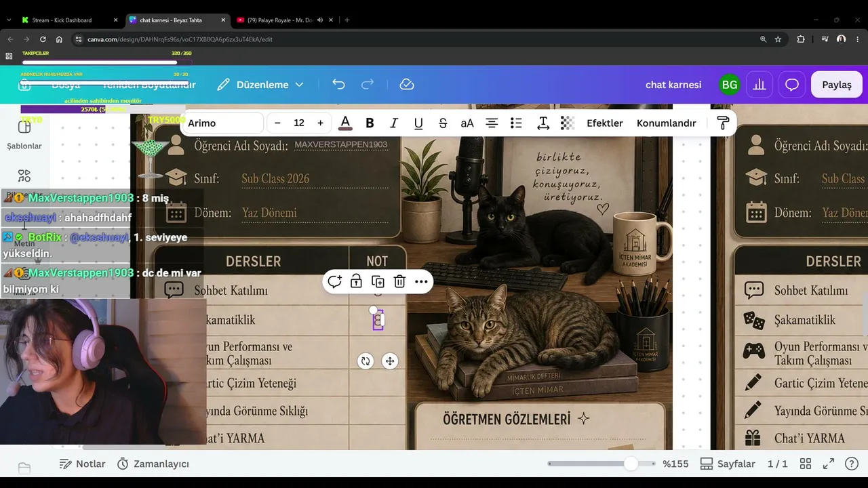
Task: Click the copy style paint roller
Action: [723, 123]
